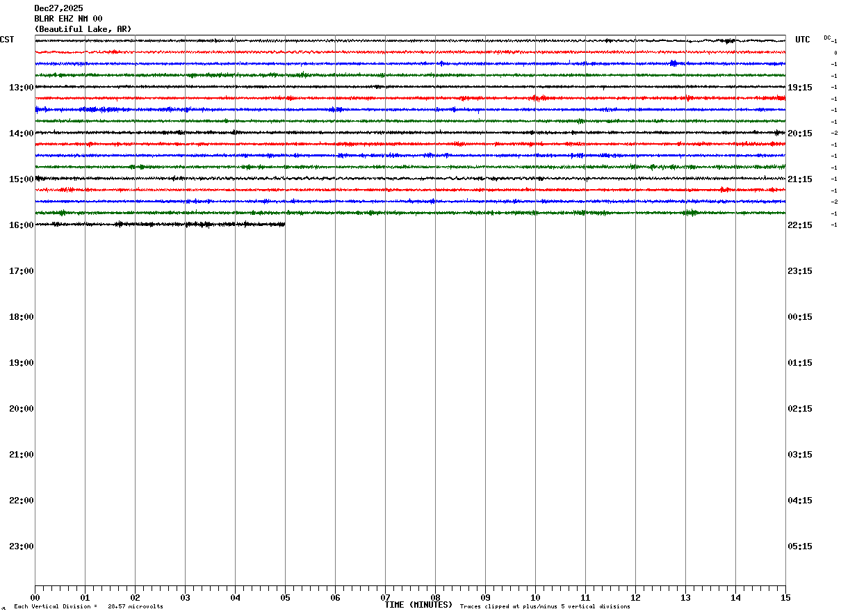This screenshot has height=616, width=841.
Task: Click the 22:15 UTC time label
Action: click(x=800, y=225)
